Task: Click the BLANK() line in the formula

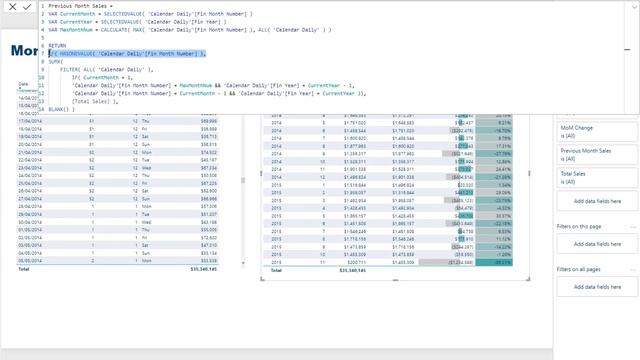Action: 62,109
